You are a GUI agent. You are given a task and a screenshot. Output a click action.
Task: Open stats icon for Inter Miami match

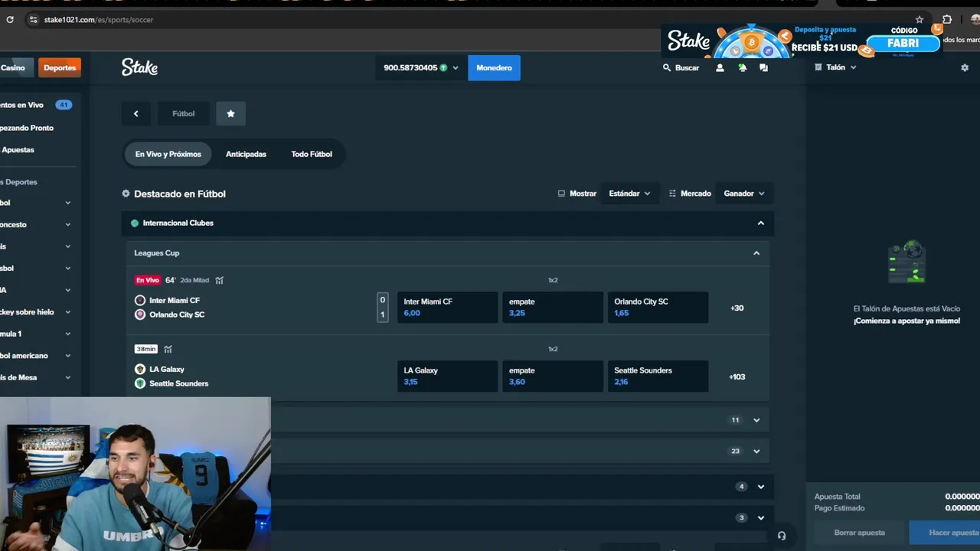220,280
